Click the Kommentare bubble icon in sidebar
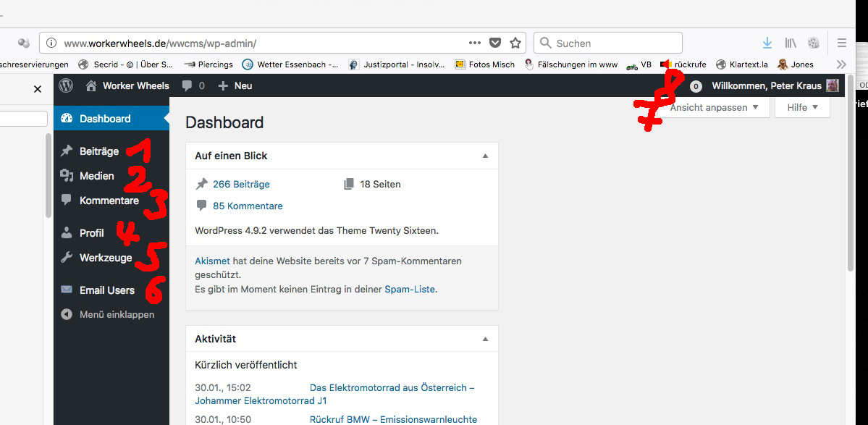The width and height of the screenshot is (868, 425). pos(67,200)
